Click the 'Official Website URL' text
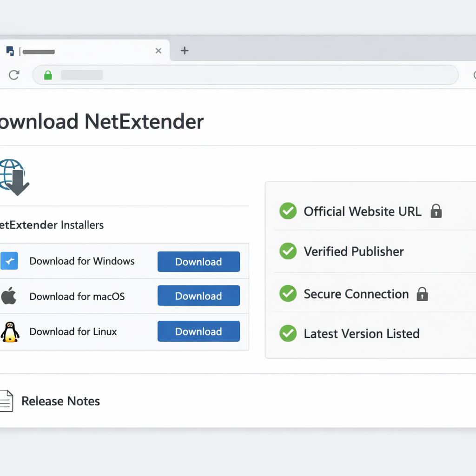 (363, 212)
